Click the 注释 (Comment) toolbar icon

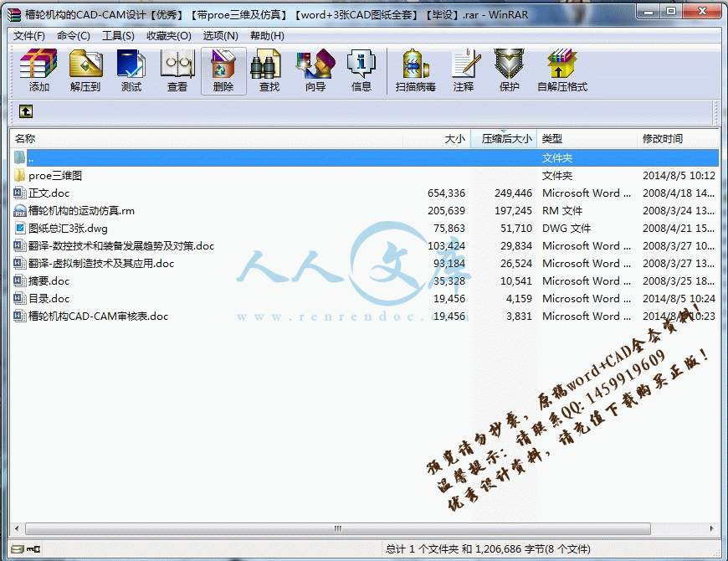464,71
